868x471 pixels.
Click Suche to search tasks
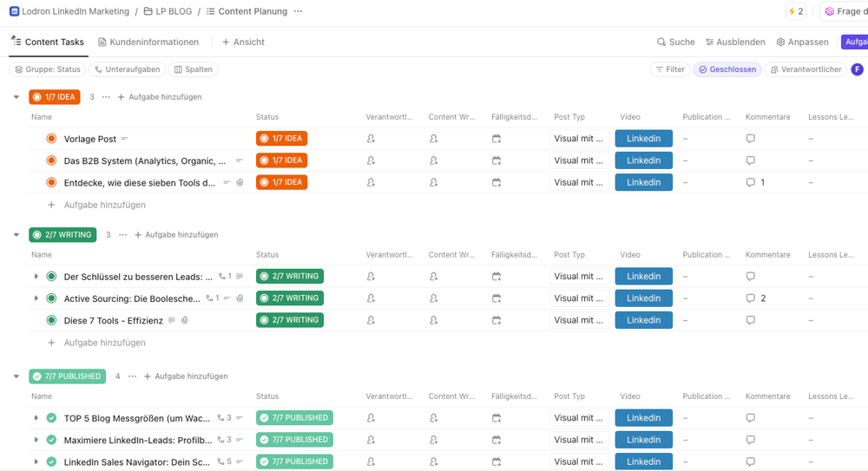676,42
